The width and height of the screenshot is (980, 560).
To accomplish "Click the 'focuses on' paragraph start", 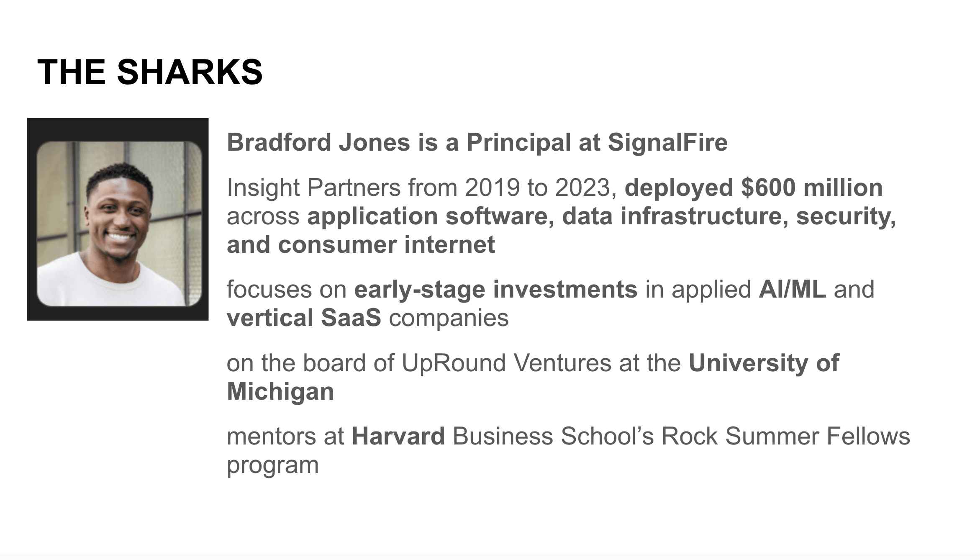I will (x=287, y=289).
